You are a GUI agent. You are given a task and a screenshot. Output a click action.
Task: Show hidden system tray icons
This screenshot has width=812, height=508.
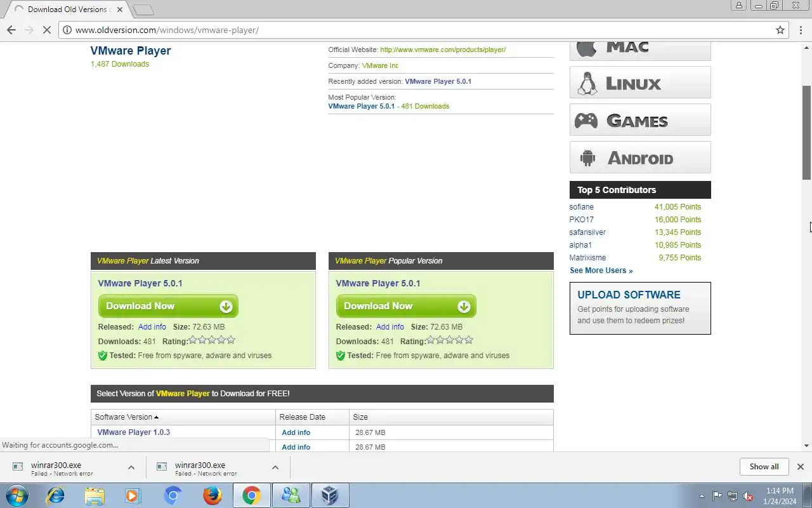[702, 496]
